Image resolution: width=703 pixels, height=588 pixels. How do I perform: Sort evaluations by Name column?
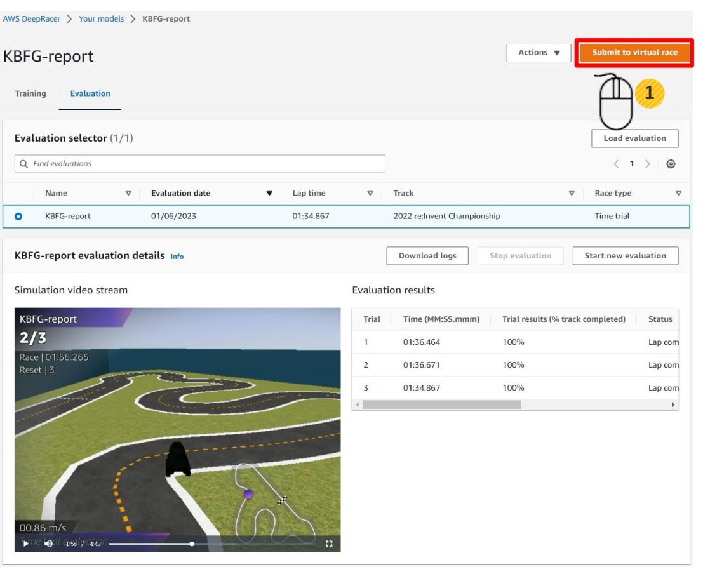click(x=128, y=194)
